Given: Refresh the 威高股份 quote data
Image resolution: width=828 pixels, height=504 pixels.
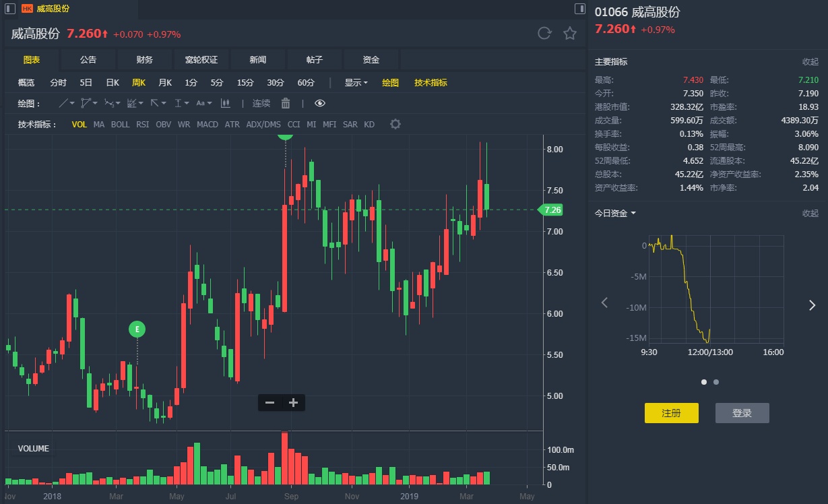Looking at the screenshot, I should (544, 34).
